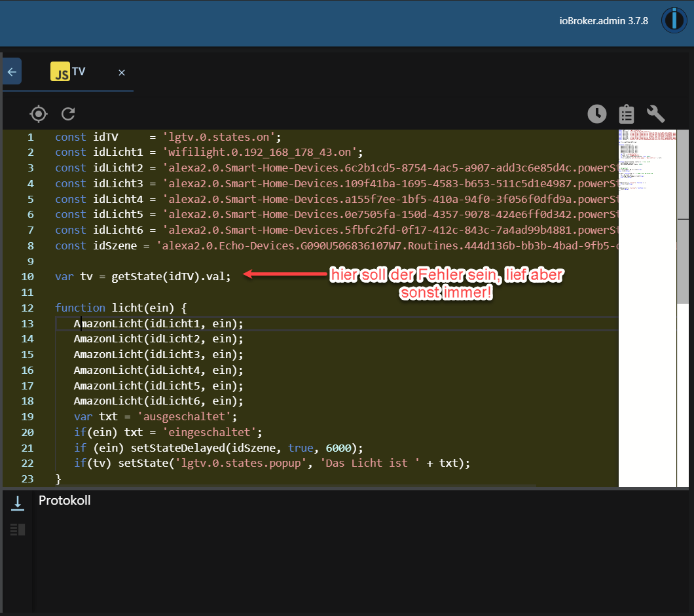Click line number 23 in gutter
This screenshot has width=694, height=616.
[x=27, y=479]
